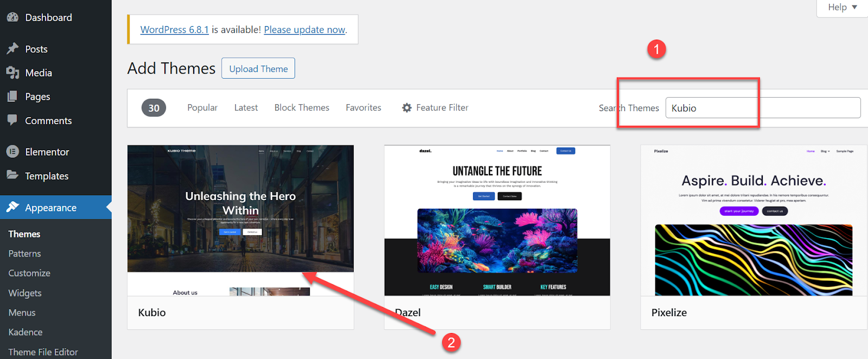868x359 pixels.
Task: Open the Feature Filter options
Action: coord(435,108)
